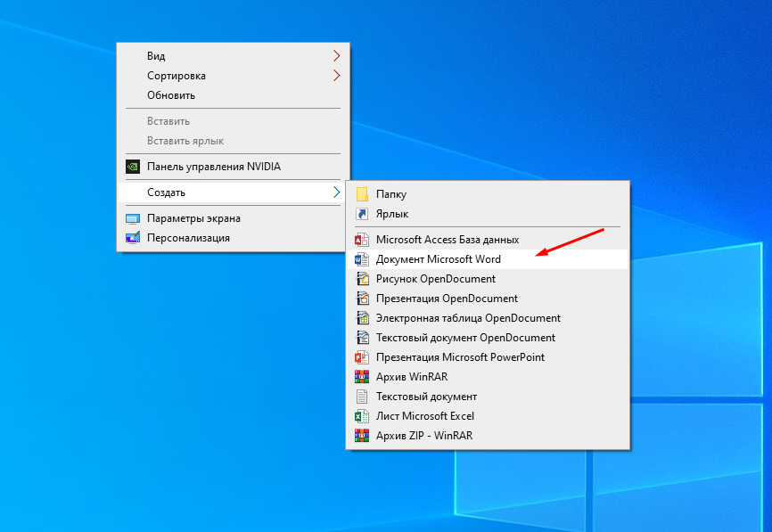Select Презентация OpenDocument entry
Viewport: 772px width, 532px height.
click(447, 299)
